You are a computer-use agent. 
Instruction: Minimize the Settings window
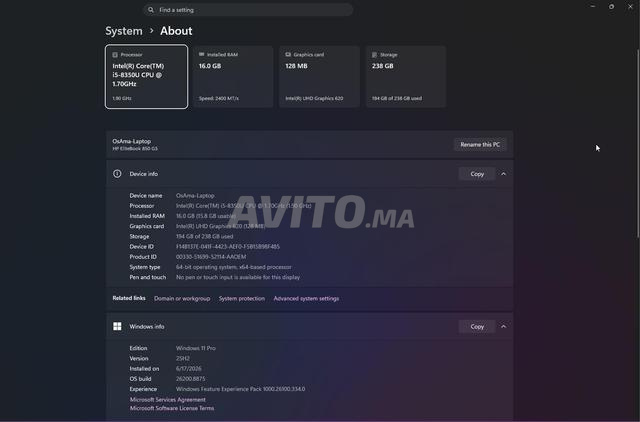click(x=593, y=7)
